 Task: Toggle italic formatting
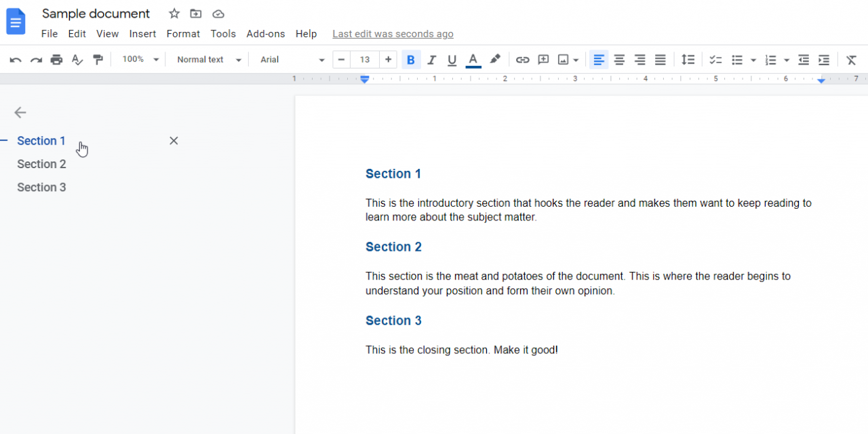(431, 60)
